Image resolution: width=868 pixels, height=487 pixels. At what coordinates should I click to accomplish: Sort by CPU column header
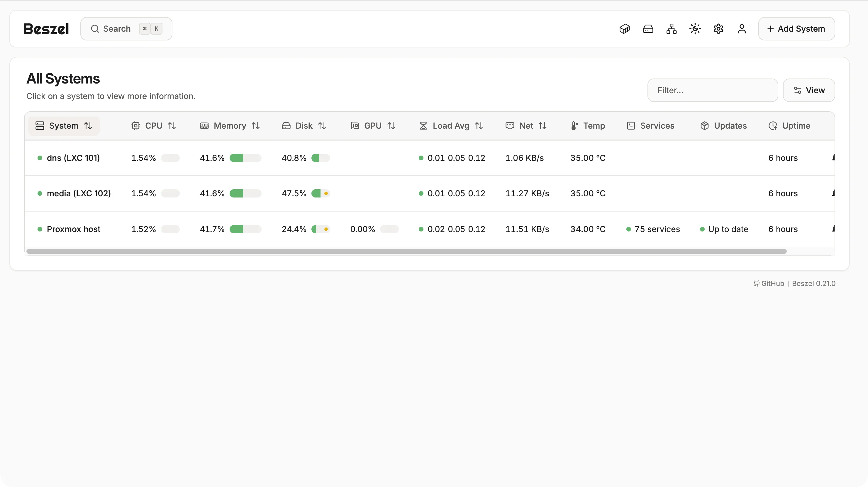click(154, 126)
